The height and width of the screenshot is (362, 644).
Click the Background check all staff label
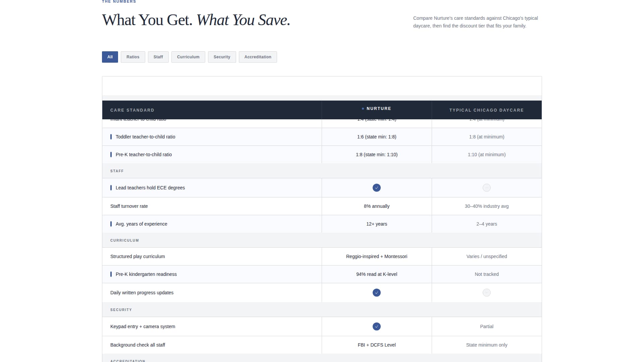[138, 345]
